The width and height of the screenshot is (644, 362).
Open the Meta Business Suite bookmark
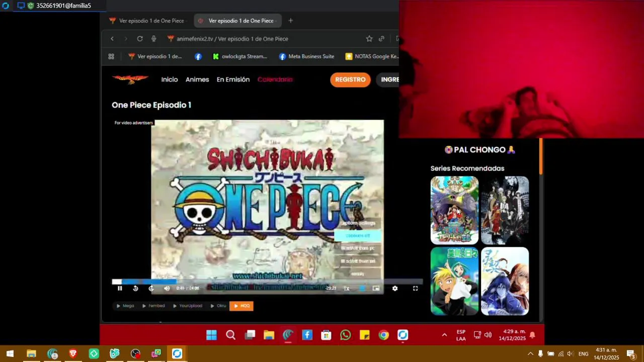(x=306, y=56)
